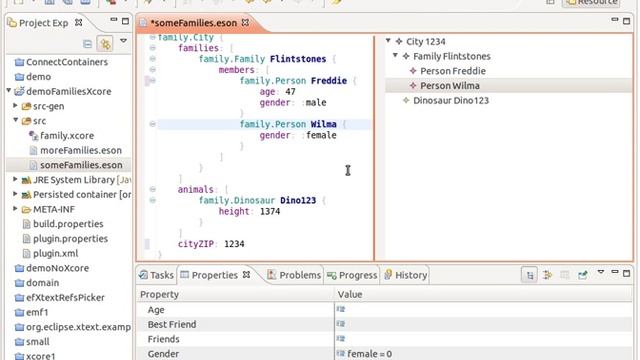Expand the Persisted container node
Image resolution: width=640 pixels, height=360 pixels.
pyautogui.click(x=15, y=194)
